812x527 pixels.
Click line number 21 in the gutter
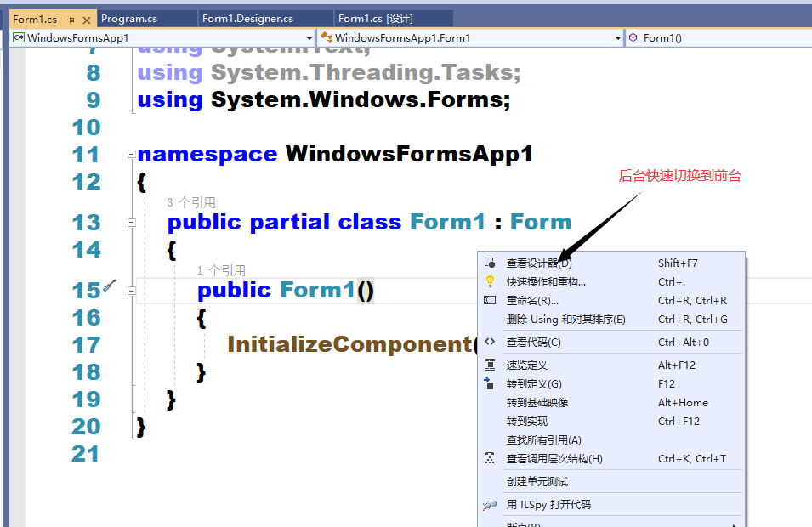(x=85, y=454)
